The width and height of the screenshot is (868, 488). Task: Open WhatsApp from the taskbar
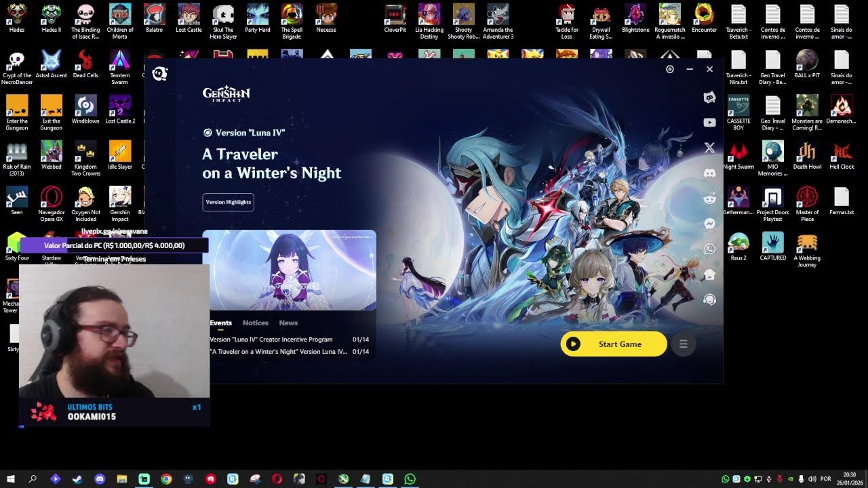coord(410,479)
